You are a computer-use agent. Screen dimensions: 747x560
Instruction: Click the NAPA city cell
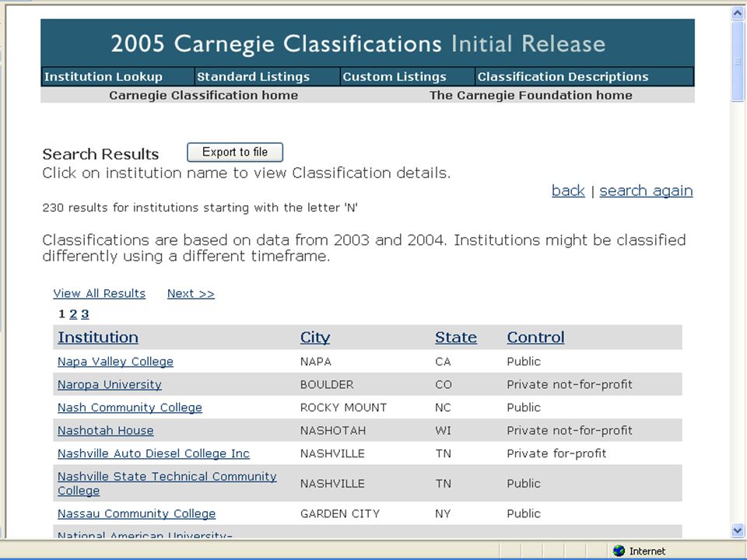[x=316, y=362]
